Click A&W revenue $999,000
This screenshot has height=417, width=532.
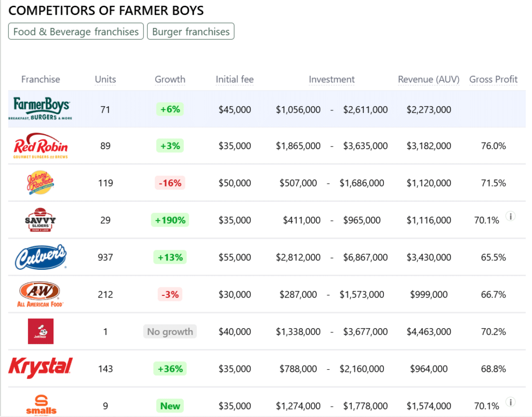click(x=429, y=294)
